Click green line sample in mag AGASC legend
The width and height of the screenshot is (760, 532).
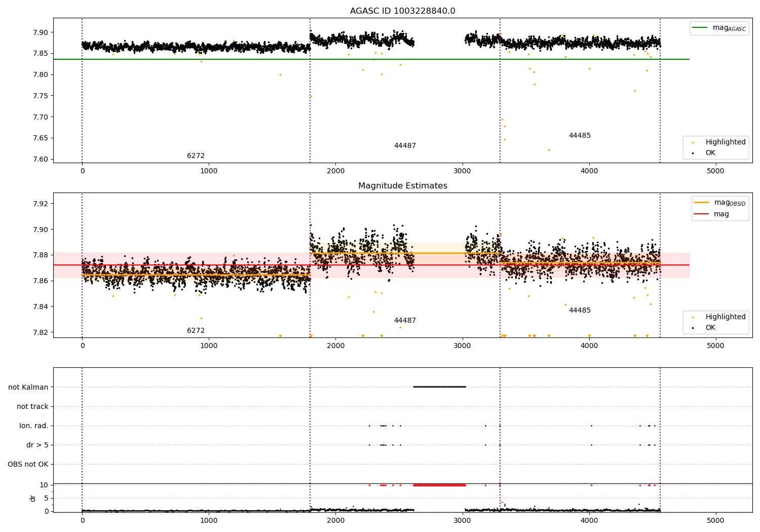coord(700,28)
